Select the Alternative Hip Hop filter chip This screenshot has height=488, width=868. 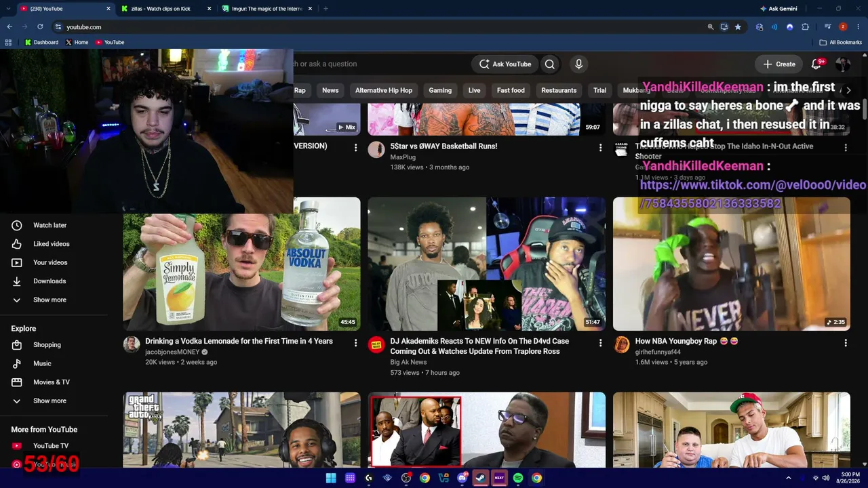[x=384, y=90]
